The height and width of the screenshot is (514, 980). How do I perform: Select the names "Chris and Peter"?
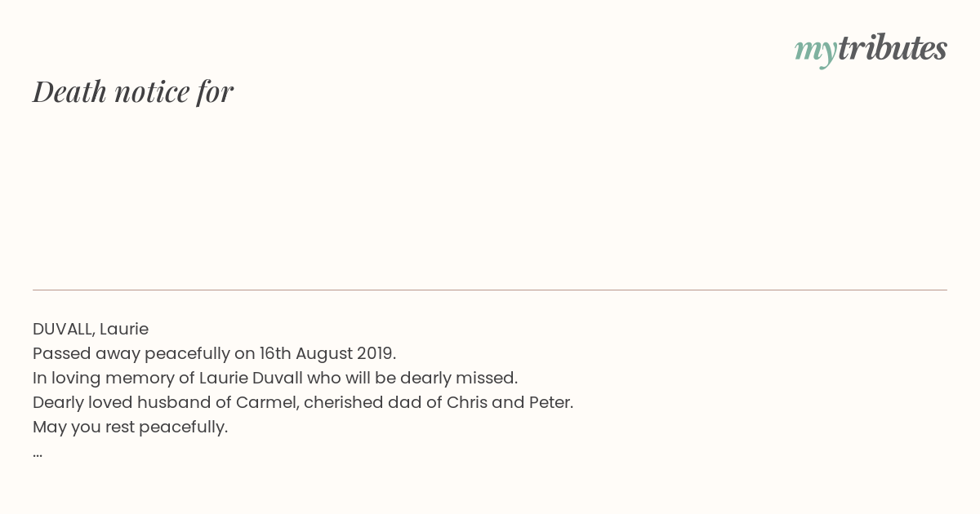pyautogui.click(x=509, y=402)
